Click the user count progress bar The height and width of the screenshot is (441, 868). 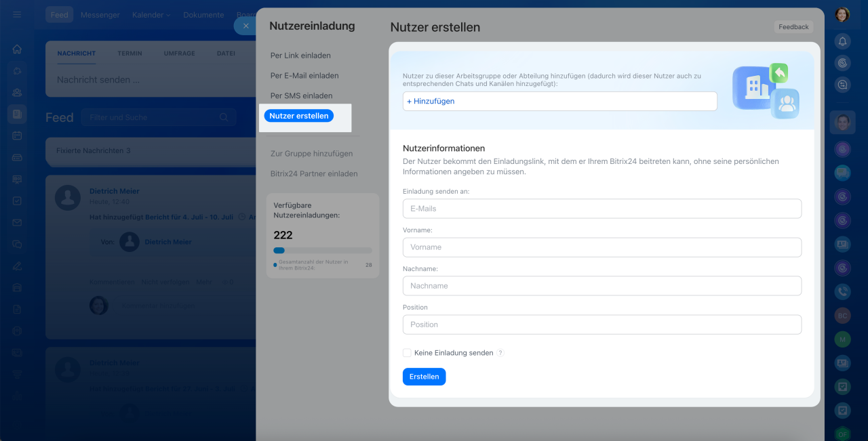[x=323, y=251]
